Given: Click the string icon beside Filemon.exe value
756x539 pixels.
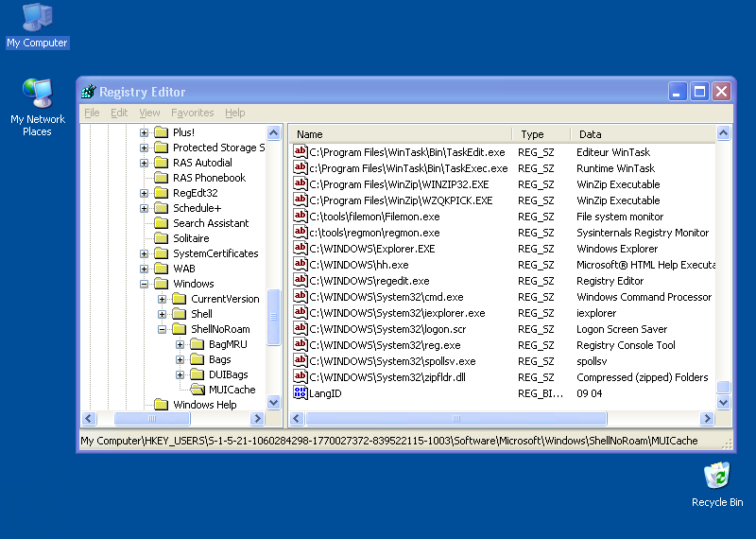Looking at the screenshot, I should 300,217.
